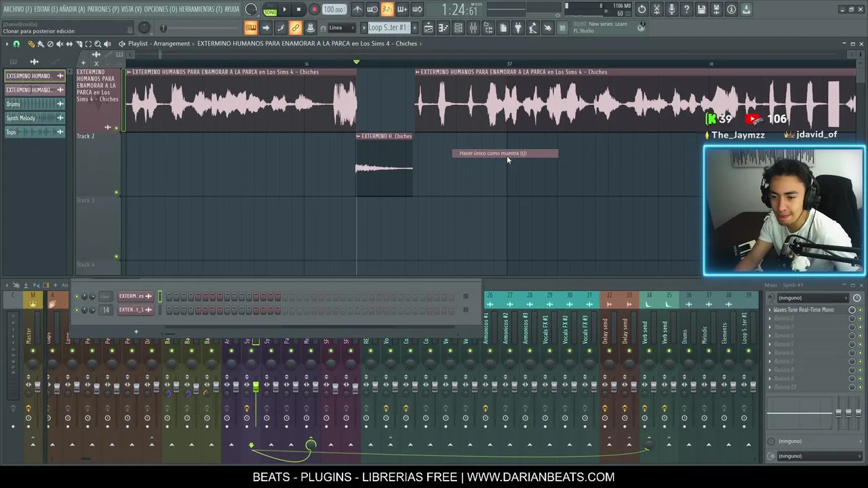Open the HERRAMIENTAS menu
Viewport: 868px width, 488px height.
[x=200, y=9]
